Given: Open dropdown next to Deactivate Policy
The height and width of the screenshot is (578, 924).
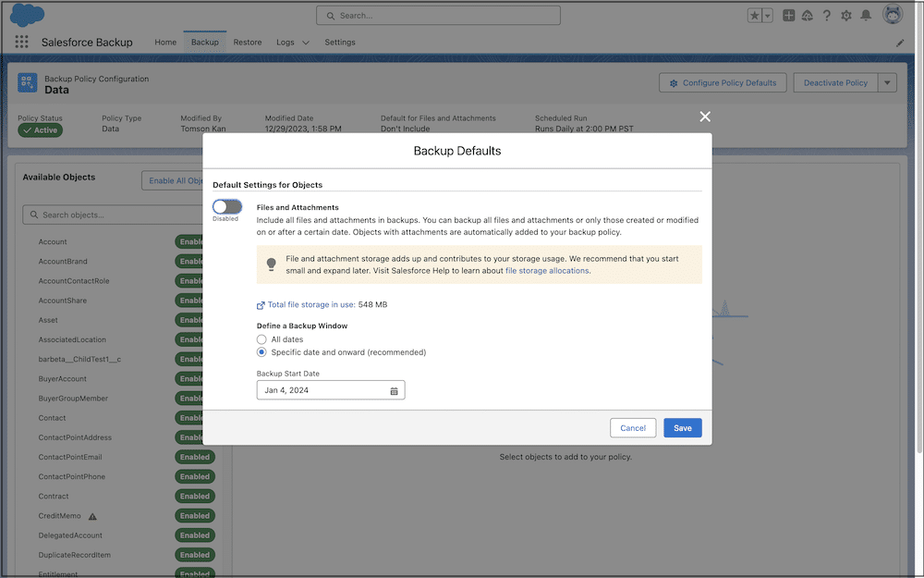Looking at the screenshot, I should (x=887, y=82).
